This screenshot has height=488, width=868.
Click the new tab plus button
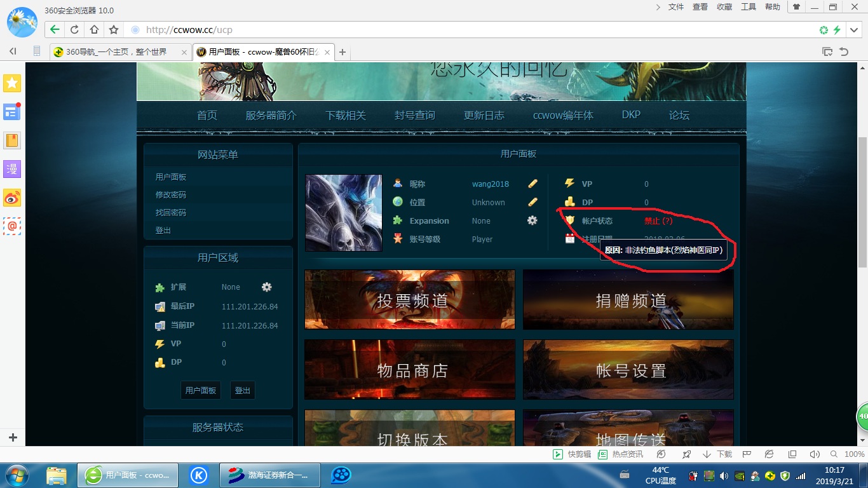[342, 52]
